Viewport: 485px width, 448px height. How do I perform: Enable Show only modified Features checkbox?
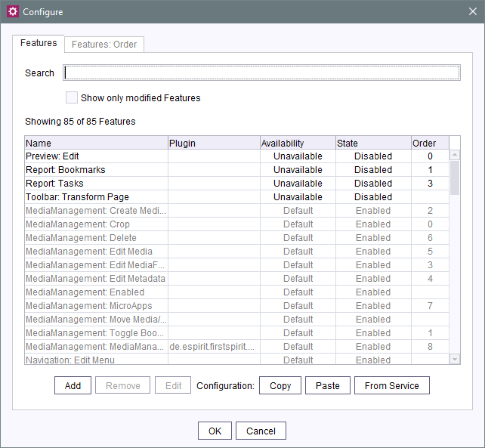(x=72, y=97)
